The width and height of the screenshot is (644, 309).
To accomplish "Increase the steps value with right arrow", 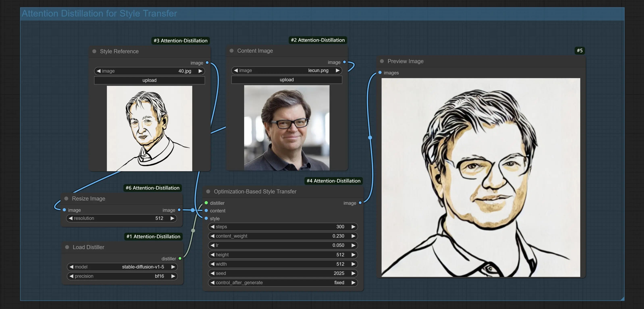I will (x=353, y=227).
